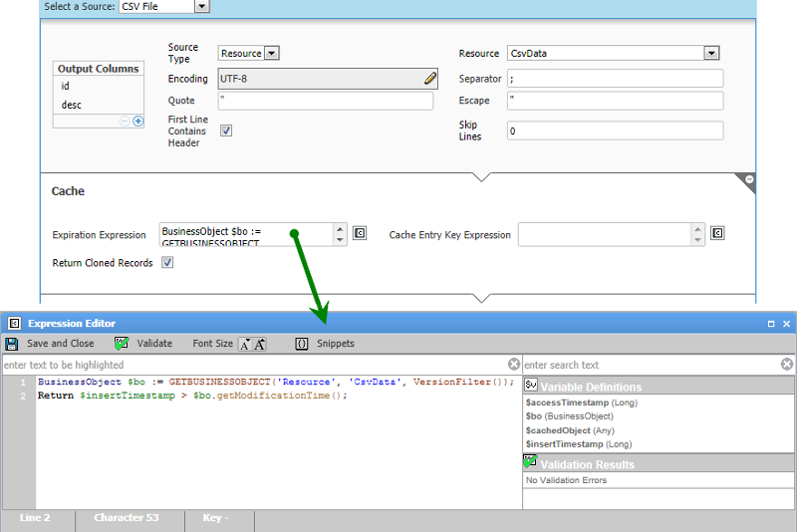Click the Skip Lines input field

(x=615, y=131)
